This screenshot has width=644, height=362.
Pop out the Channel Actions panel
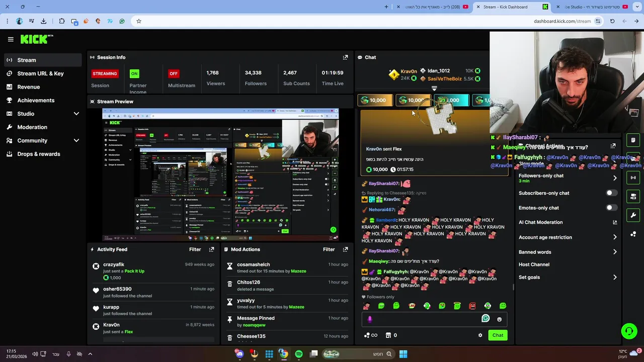(613, 146)
